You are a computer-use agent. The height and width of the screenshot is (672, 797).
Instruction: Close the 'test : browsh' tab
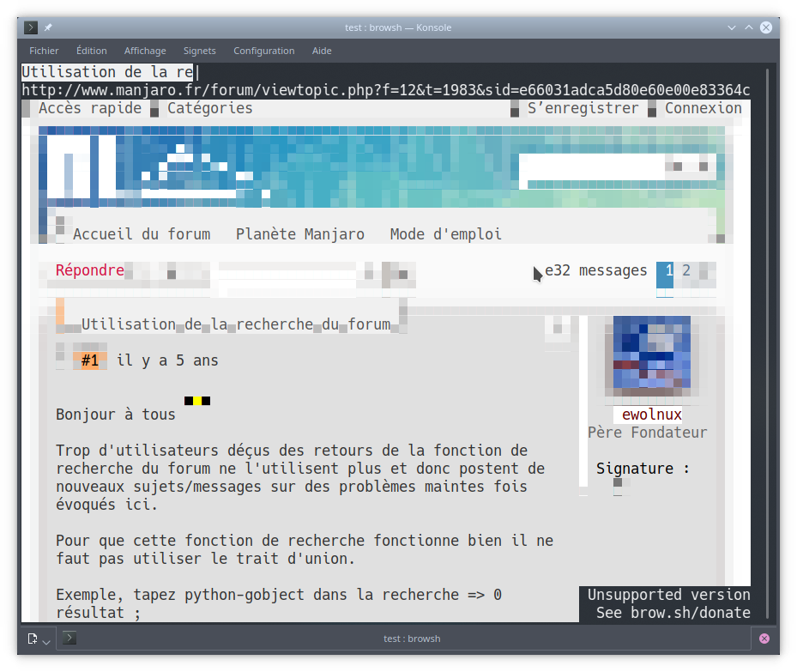[764, 639]
